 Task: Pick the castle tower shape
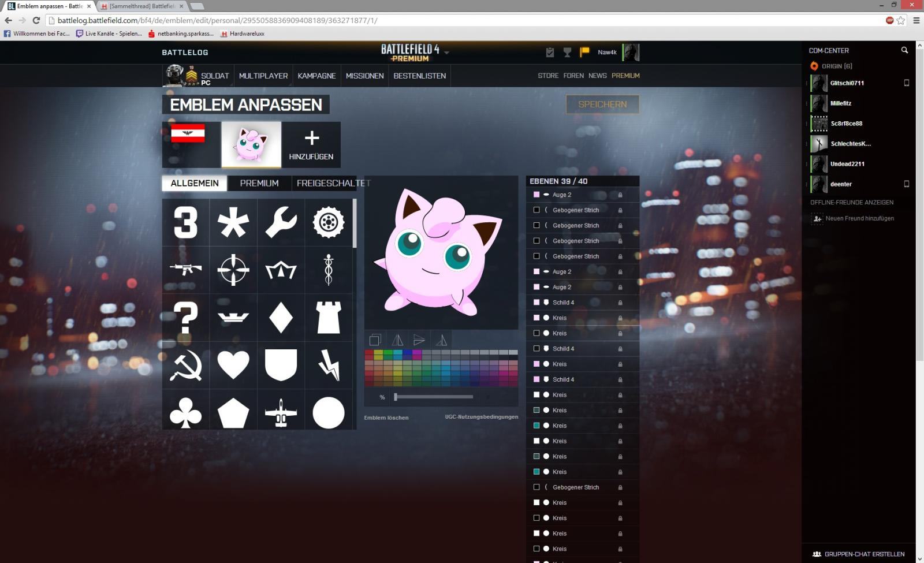coord(329,318)
